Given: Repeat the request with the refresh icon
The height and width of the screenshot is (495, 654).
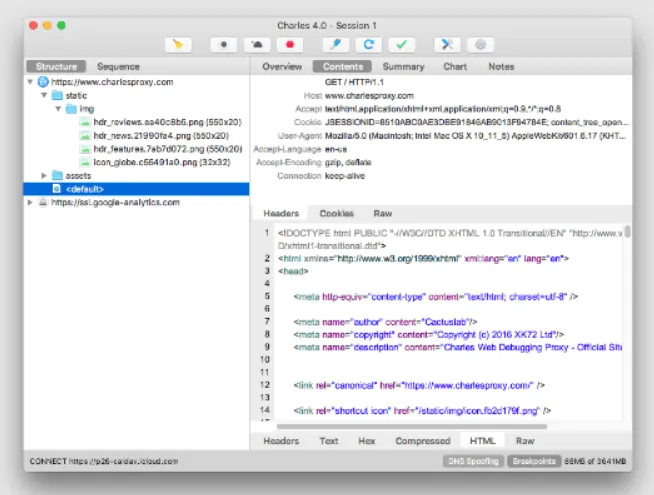Looking at the screenshot, I should pyautogui.click(x=369, y=45).
